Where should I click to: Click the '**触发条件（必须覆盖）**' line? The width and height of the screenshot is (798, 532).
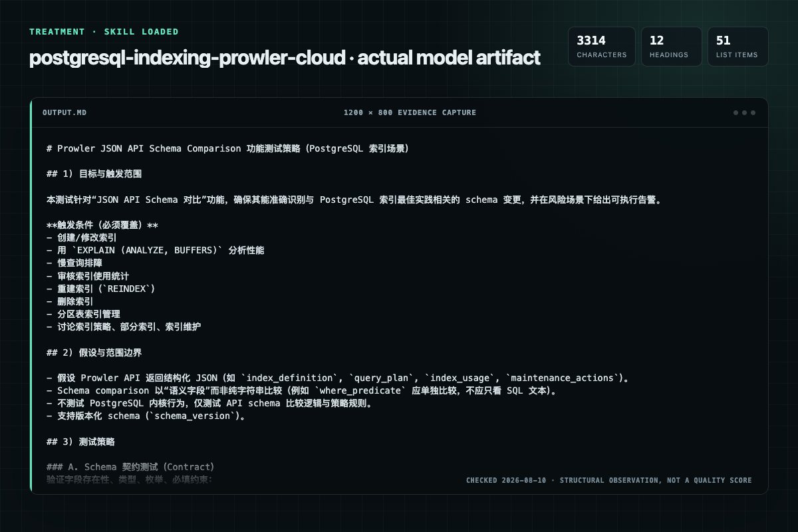(x=102, y=225)
